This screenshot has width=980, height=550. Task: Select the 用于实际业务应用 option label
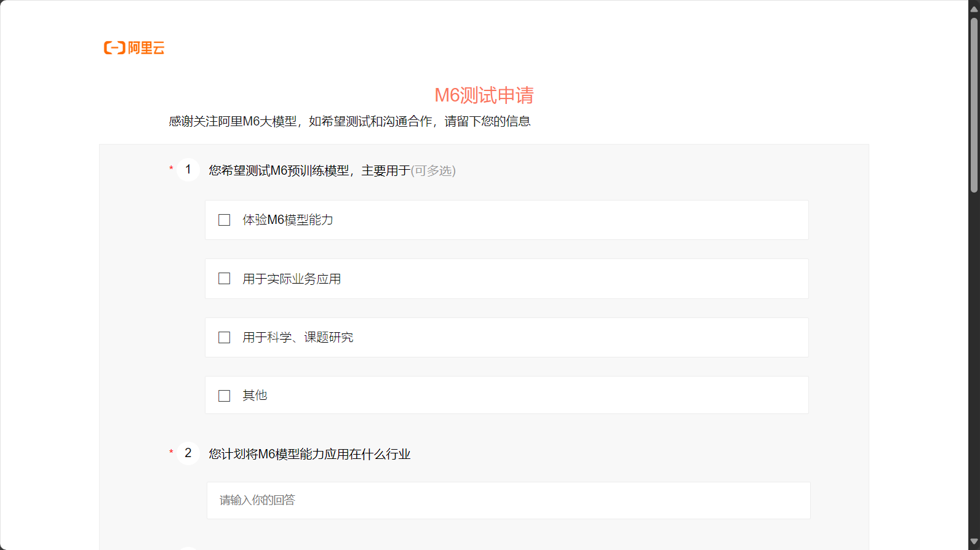pyautogui.click(x=292, y=279)
